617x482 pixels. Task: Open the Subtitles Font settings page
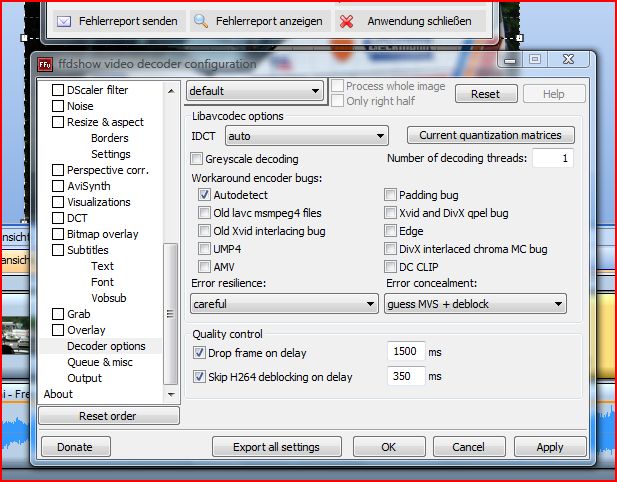[102, 282]
